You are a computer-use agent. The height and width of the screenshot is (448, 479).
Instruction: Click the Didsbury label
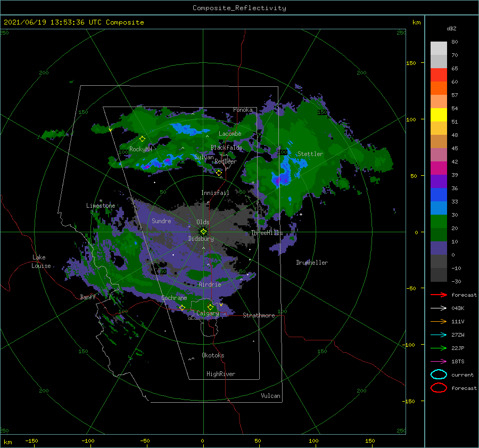click(x=201, y=239)
